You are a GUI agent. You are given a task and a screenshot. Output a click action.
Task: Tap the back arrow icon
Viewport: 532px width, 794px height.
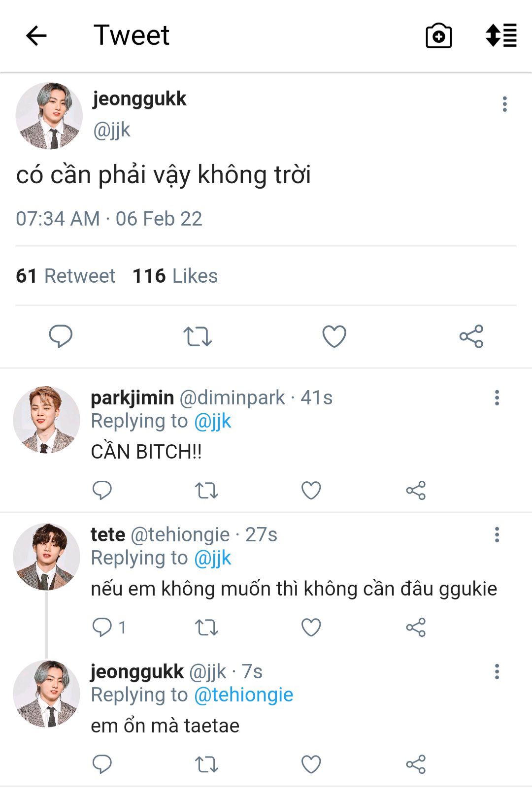click(x=36, y=35)
